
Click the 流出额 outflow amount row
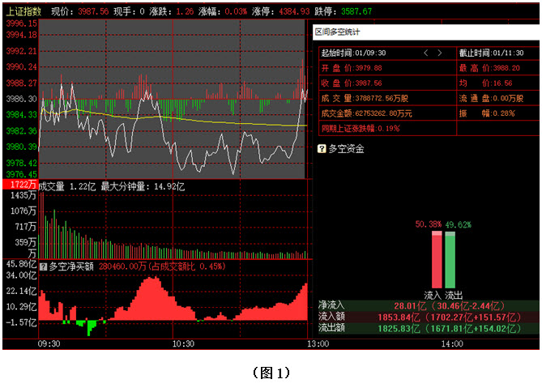429,328
